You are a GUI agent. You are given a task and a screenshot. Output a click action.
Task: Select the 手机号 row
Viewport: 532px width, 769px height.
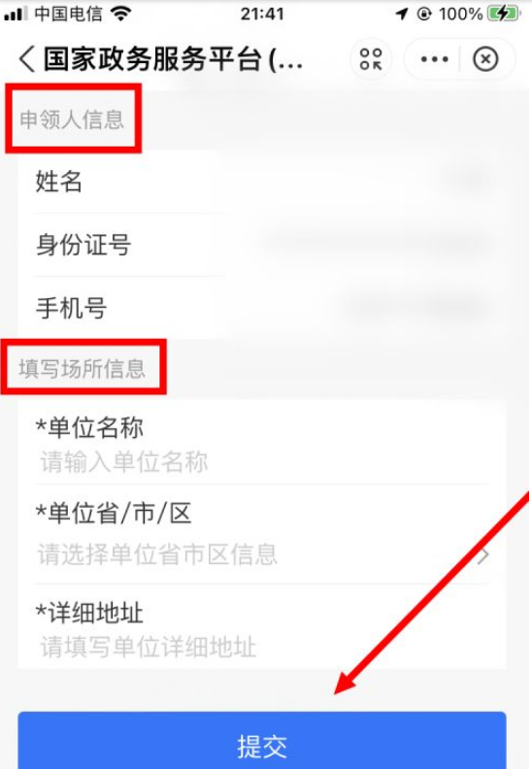point(262,308)
